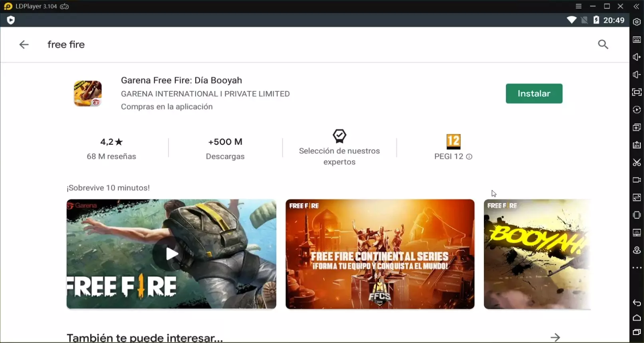644x343 pixels.
Task: Open the LDPlayer hamburger menu
Action: pyautogui.click(x=579, y=6)
